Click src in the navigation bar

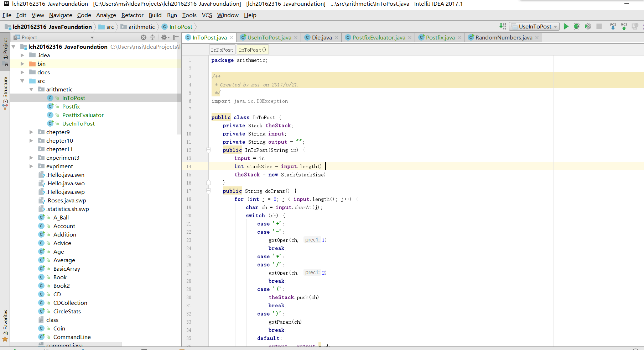click(107, 27)
